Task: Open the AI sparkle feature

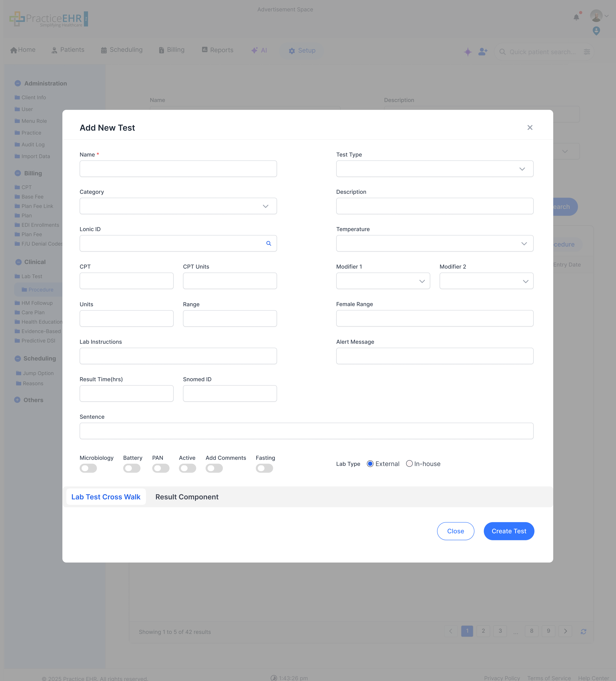Action: [x=254, y=50]
